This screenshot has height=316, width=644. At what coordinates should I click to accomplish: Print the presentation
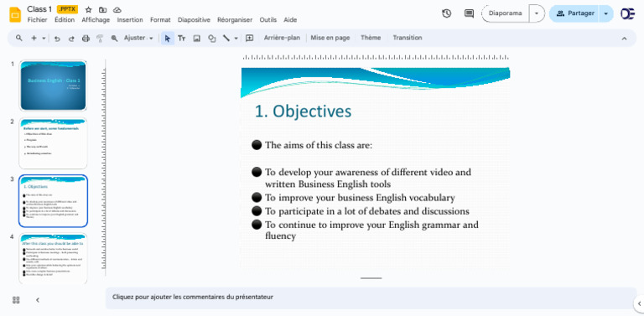pyautogui.click(x=86, y=39)
